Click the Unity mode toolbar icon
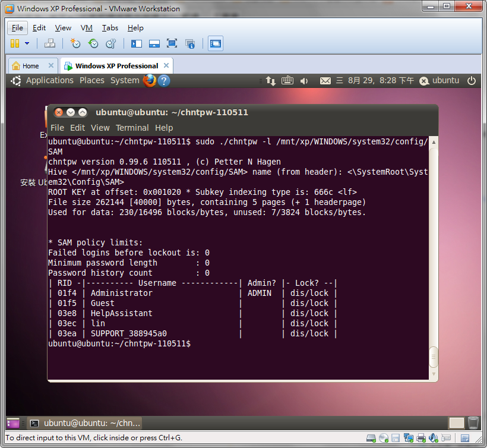Screen dimensions: 487x448 click(190, 43)
